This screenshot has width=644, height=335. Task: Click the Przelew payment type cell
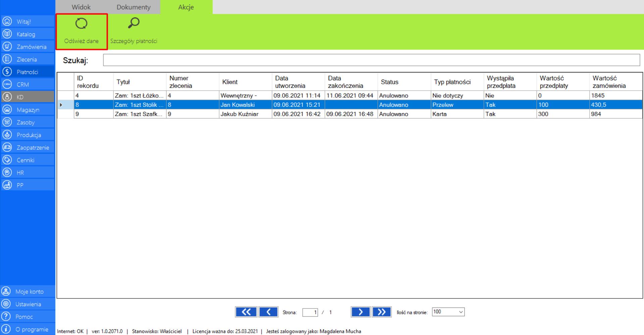[x=457, y=105]
